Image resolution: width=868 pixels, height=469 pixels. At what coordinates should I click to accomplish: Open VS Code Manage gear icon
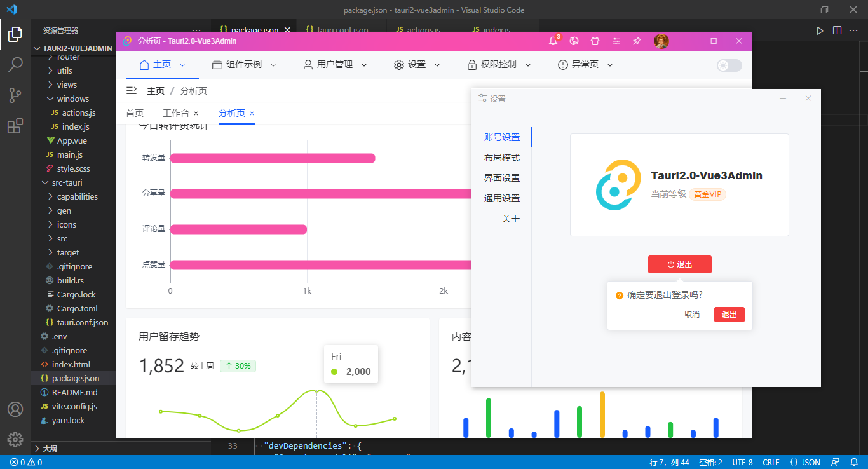pyautogui.click(x=15, y=439)
